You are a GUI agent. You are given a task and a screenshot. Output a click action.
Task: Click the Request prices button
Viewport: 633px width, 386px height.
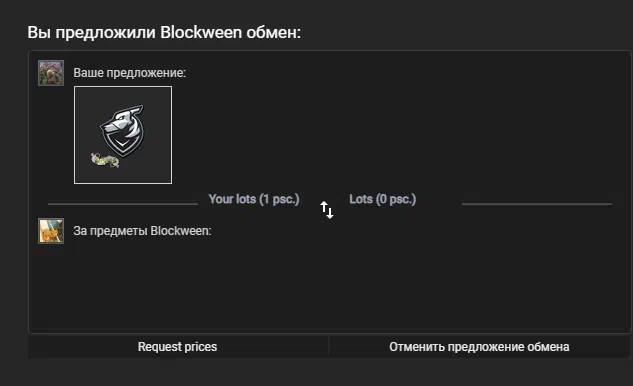[178, 347]
